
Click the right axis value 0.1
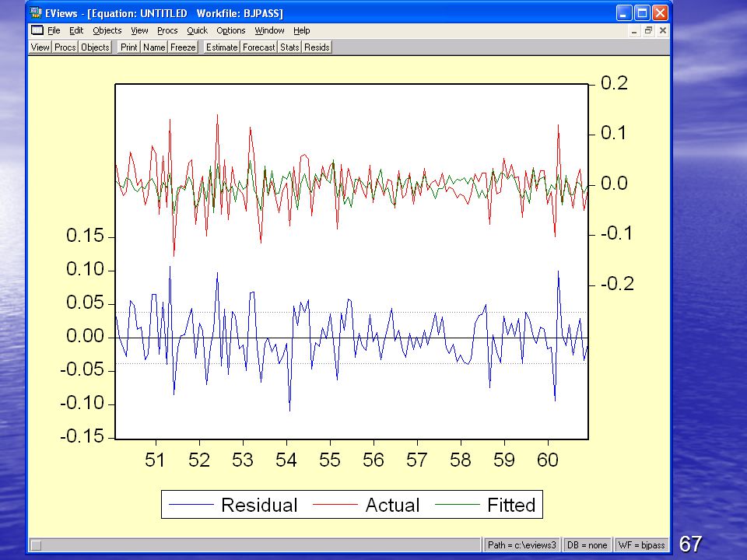[x=613, y=133]
